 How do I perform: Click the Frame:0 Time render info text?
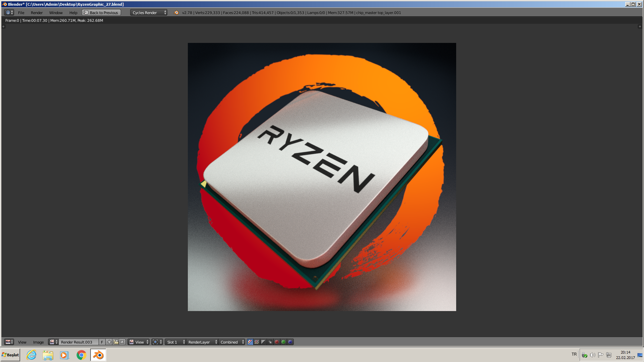(x=54, y=20)
